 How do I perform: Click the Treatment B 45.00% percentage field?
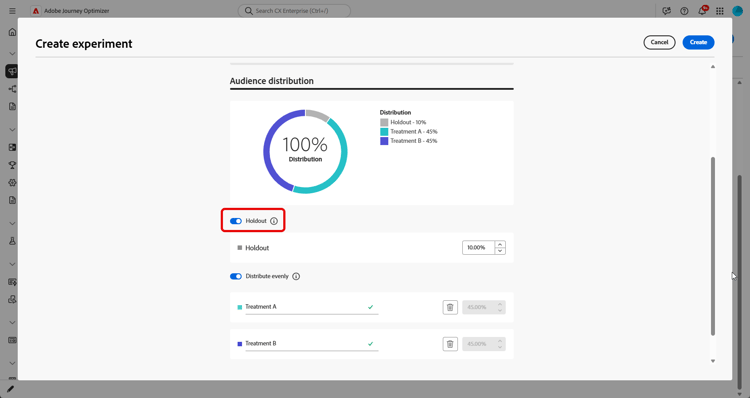tap(478, 344)
